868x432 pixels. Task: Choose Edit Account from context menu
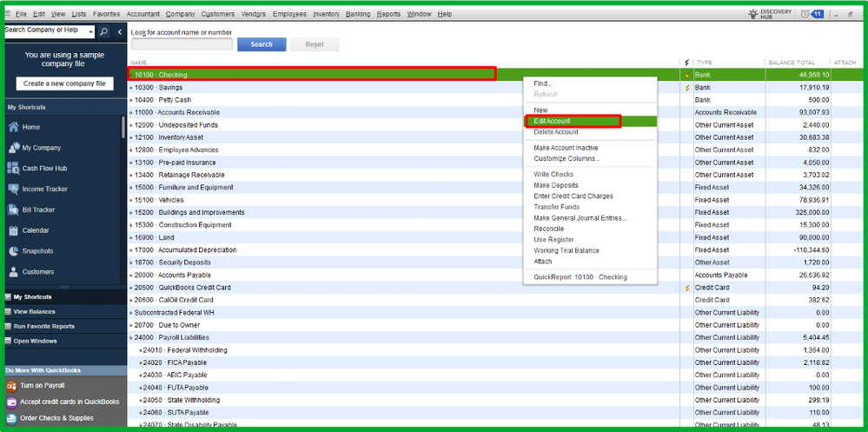click(x=590, y=121)
